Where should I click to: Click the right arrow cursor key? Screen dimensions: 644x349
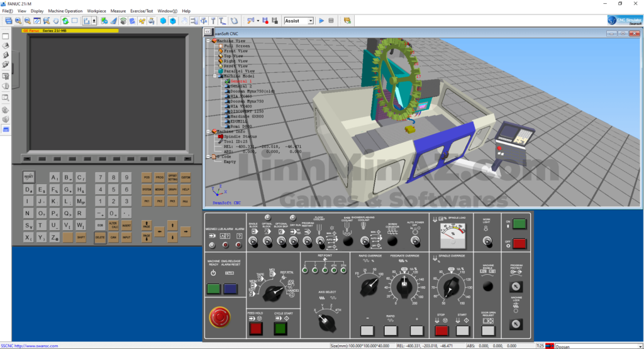point(186,231)
